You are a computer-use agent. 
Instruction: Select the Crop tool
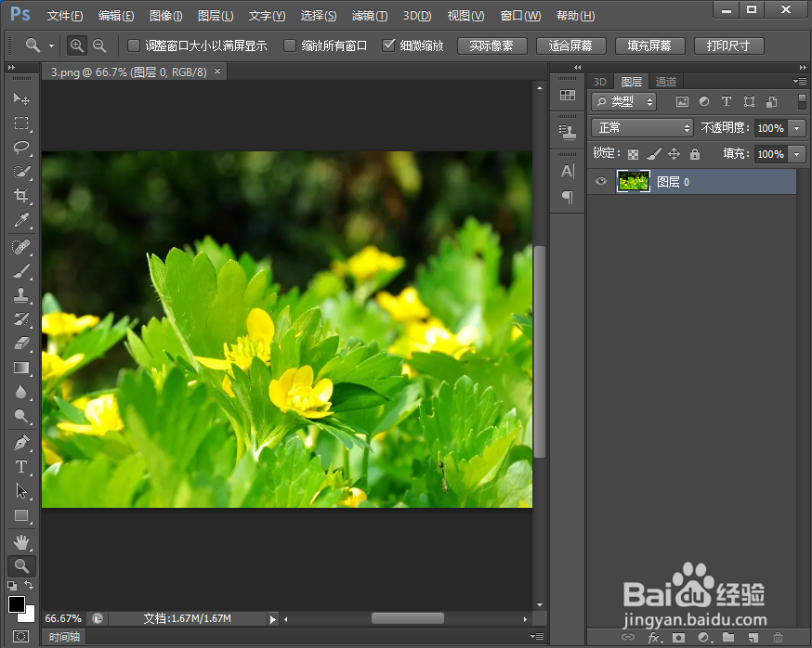click(20, 196)
